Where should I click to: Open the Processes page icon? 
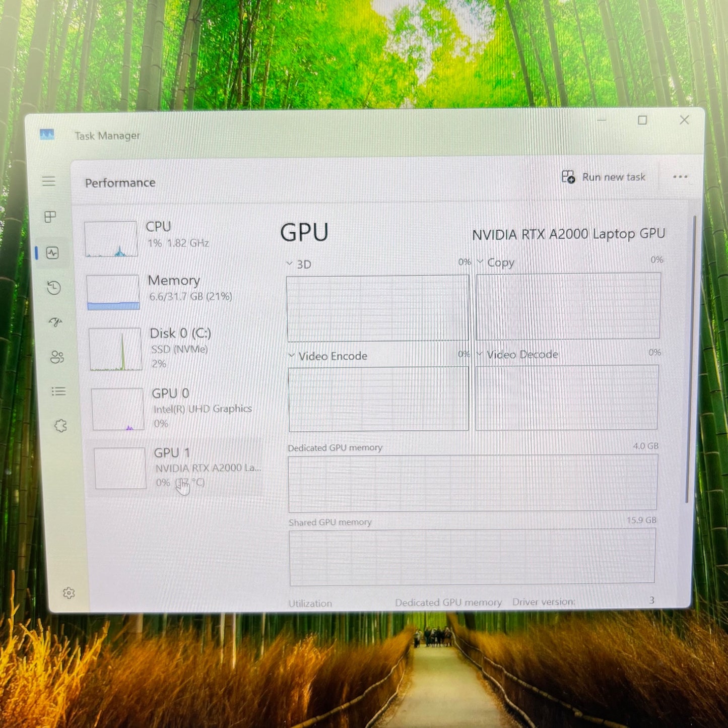50,217
